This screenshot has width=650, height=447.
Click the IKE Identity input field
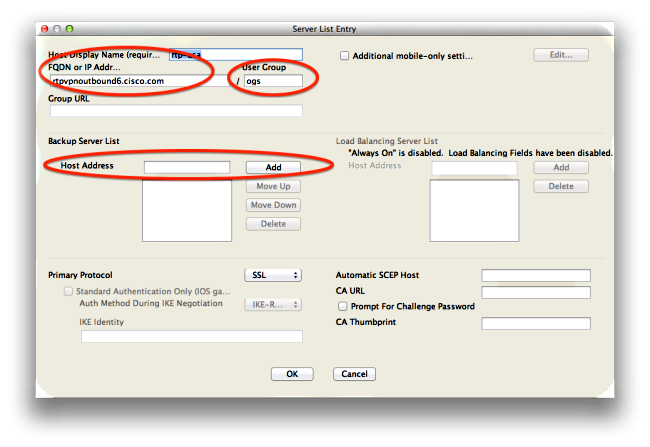pyautogui.click(x=192, y=336)
